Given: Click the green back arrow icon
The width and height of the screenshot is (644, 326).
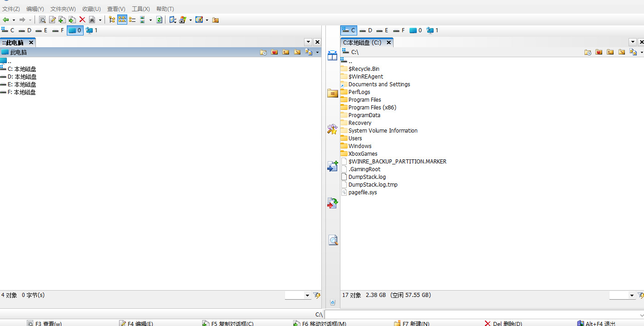Looking at the screenshot, I should point(6,20).
